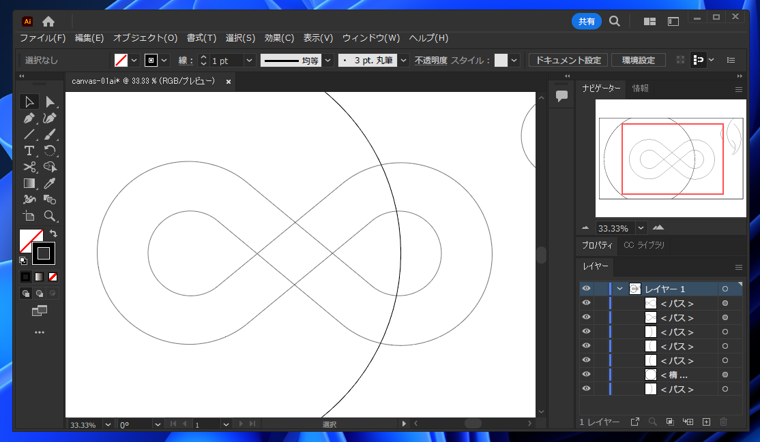Viewport: 760px width, 442px height.
Task: Select Draw Normal mode
Action: click(x=26, y=294)
